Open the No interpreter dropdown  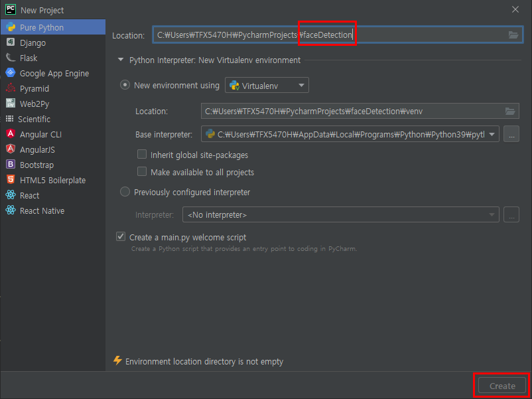341,214
